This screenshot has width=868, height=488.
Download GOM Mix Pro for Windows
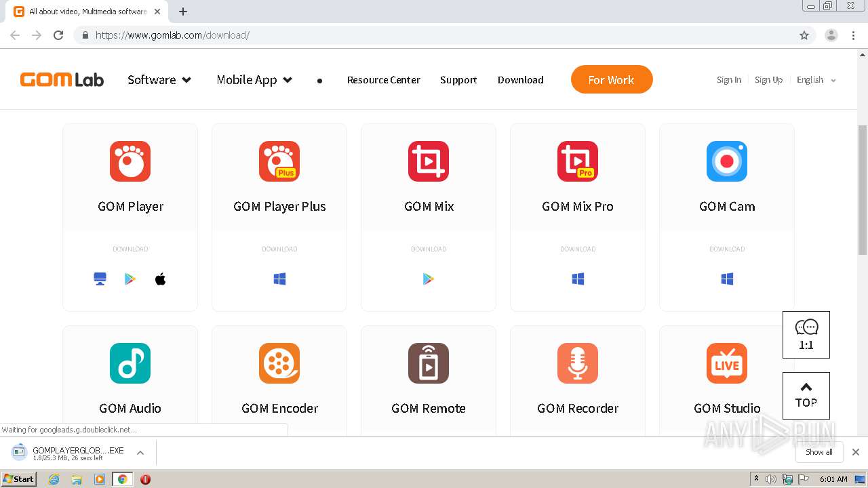pos(578,279)
